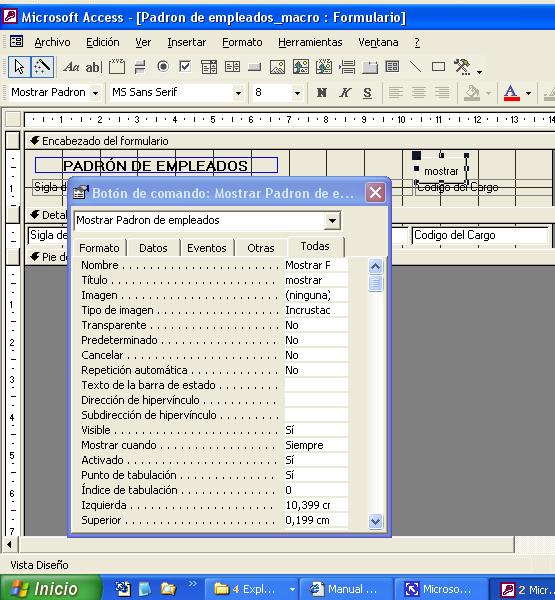The width and height of the screenshot is (555, 600).
Task: Click the Visible property value field
Action: coord(316,430)
